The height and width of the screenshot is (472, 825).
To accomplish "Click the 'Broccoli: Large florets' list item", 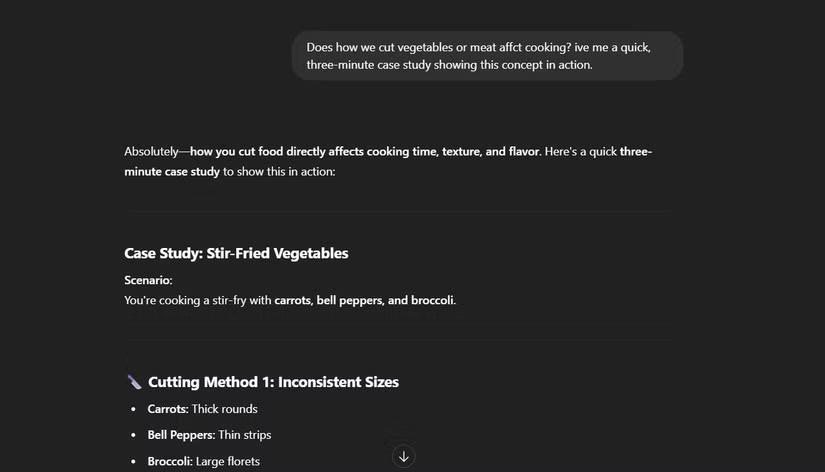I will click(x=203, y=461).
